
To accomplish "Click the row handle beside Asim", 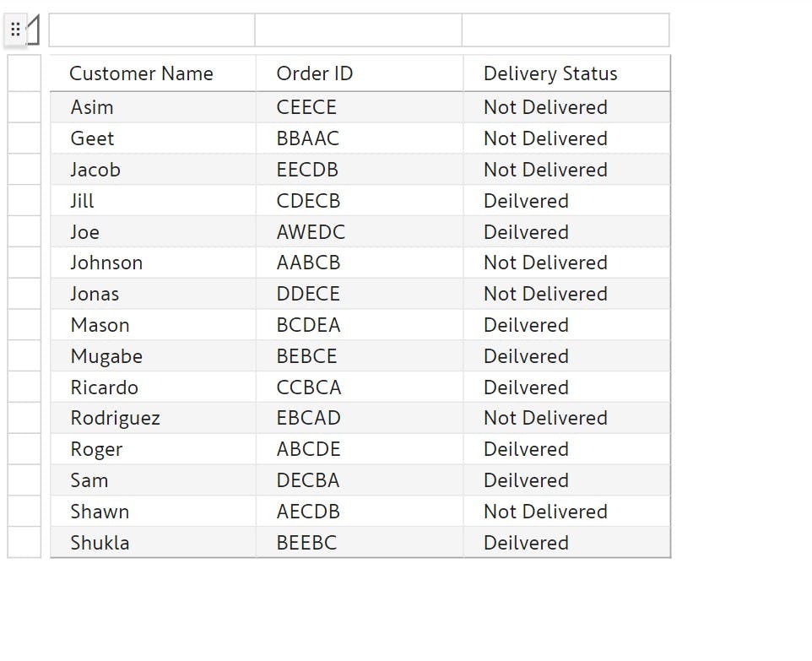I will (x=24, y=107).
